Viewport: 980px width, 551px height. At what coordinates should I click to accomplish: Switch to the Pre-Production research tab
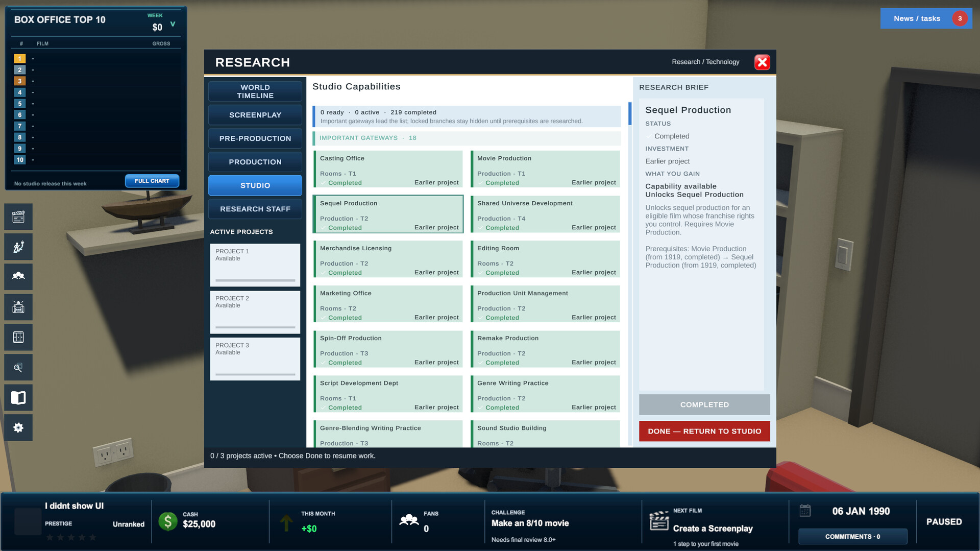[255, 138]
